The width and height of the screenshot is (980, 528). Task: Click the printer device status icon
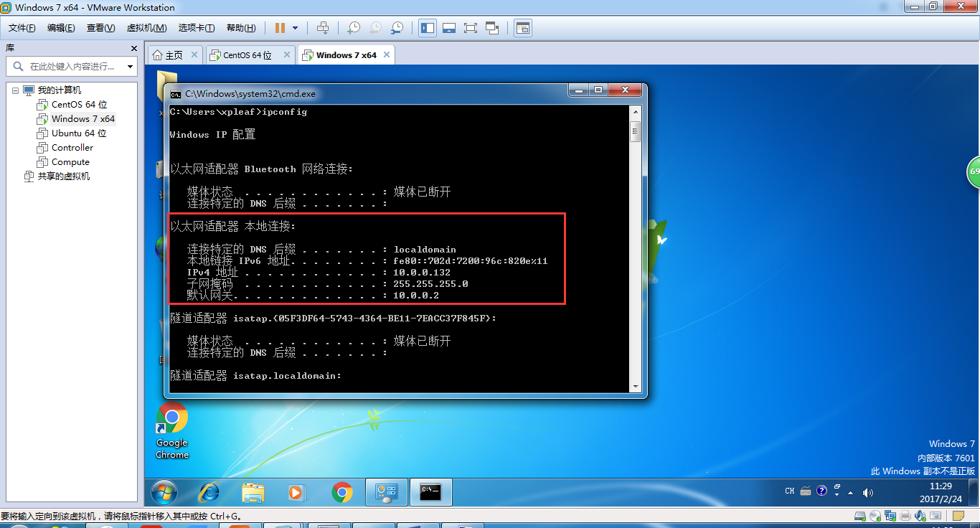click(x=905, y=516)
